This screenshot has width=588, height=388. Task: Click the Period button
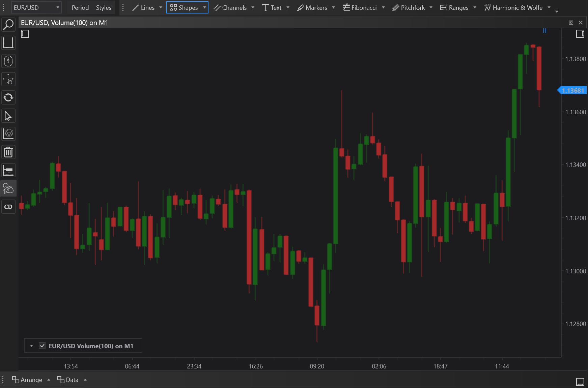pos(80,7)
